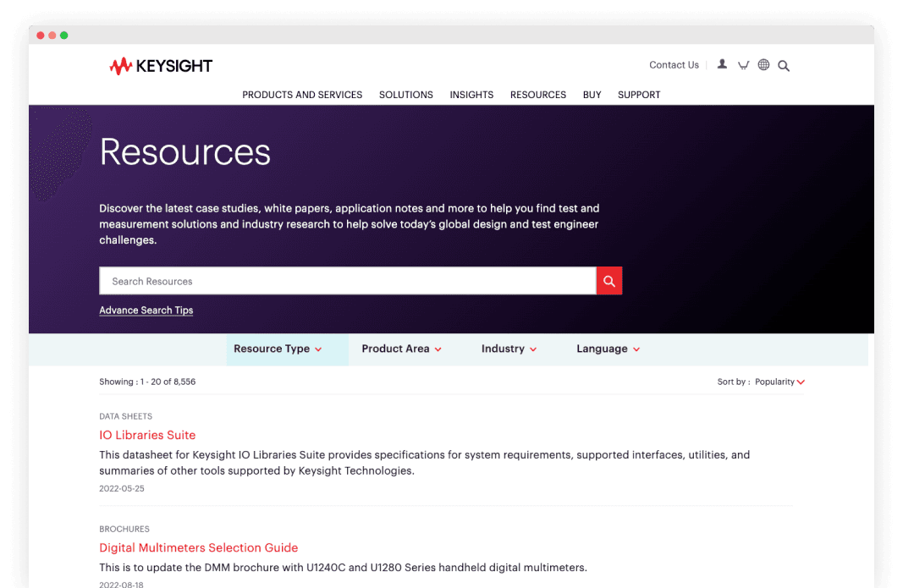Click the red close window button
The height and width of the screenshot is (588, 903).
tap(41, 36)
